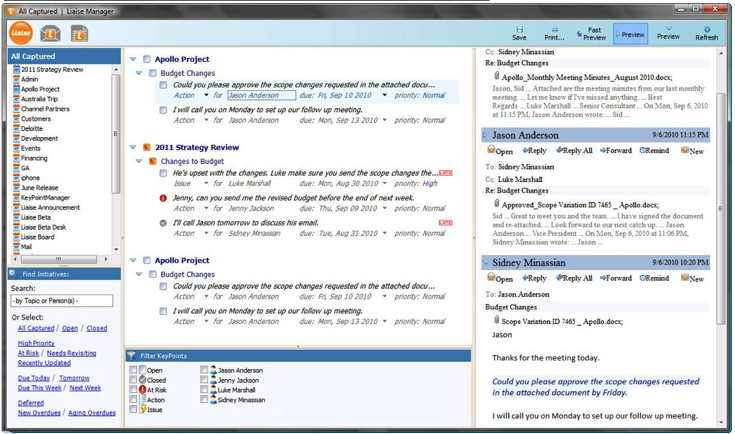This screenshot has width=735, height=434.
Task: Click Remind under Sidney Minassian's message
Action: [654, 279]
